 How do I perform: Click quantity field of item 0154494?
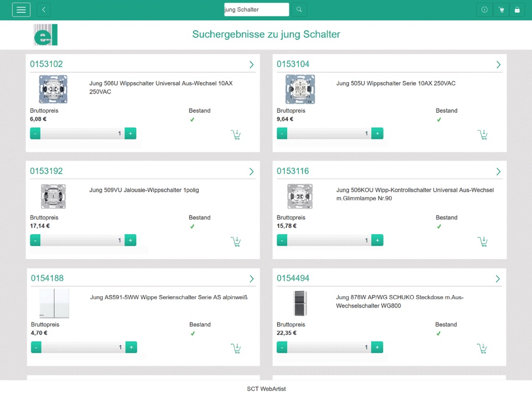(x=329, y=347)
